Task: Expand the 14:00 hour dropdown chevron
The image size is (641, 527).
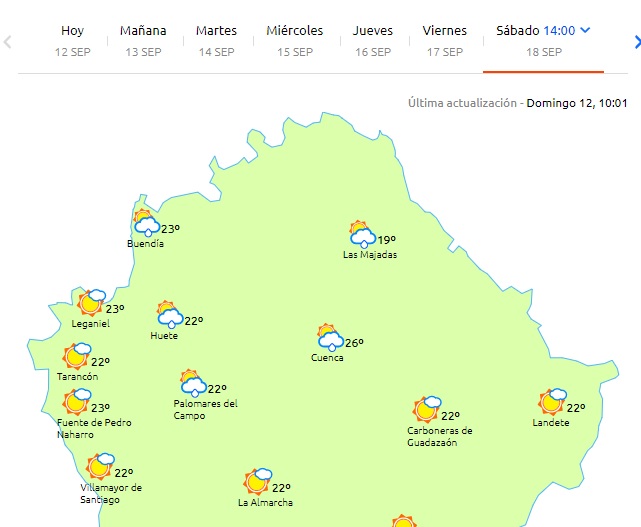Action: coord(585,30)
